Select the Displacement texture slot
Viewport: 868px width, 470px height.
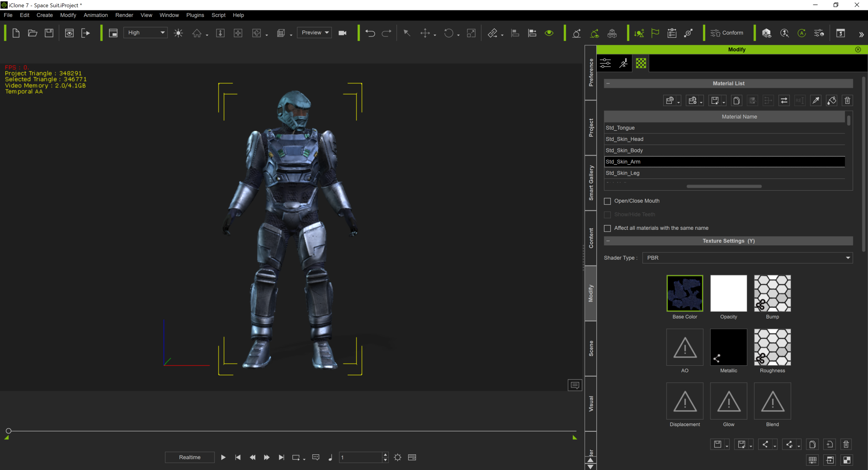click(x=685, y=401)
